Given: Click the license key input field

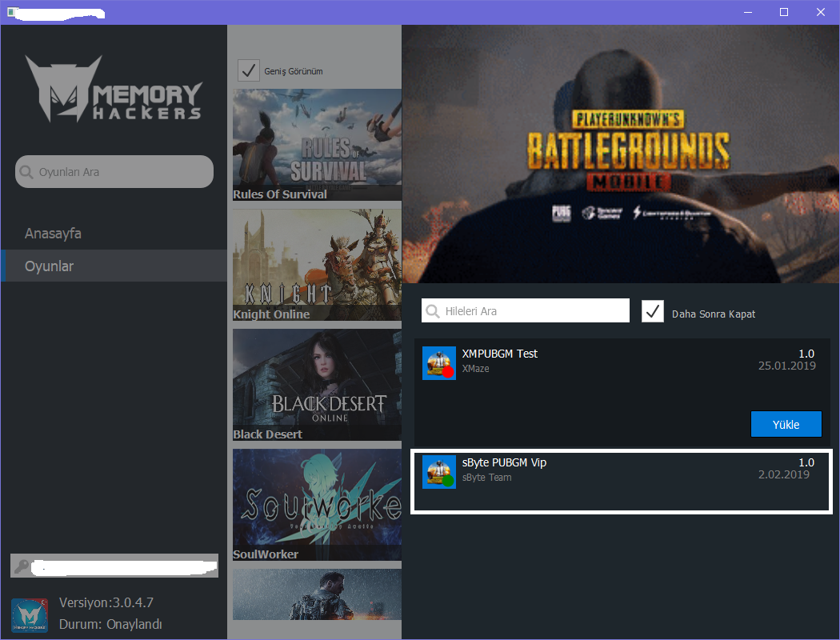Looking at the screenshot, I should pyautogui.click(x=114, y=566).
